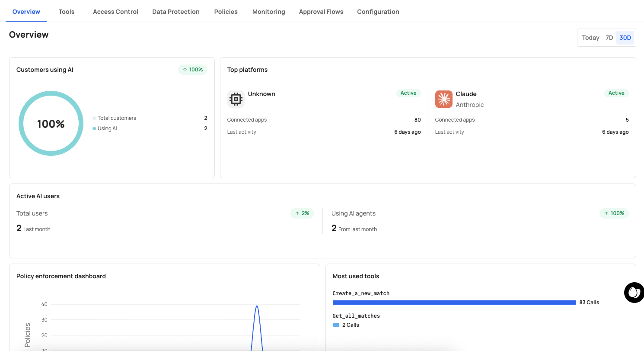Switch to the Access Control tab
This screenshot has width=644, height=351.
tap(115, 12)
